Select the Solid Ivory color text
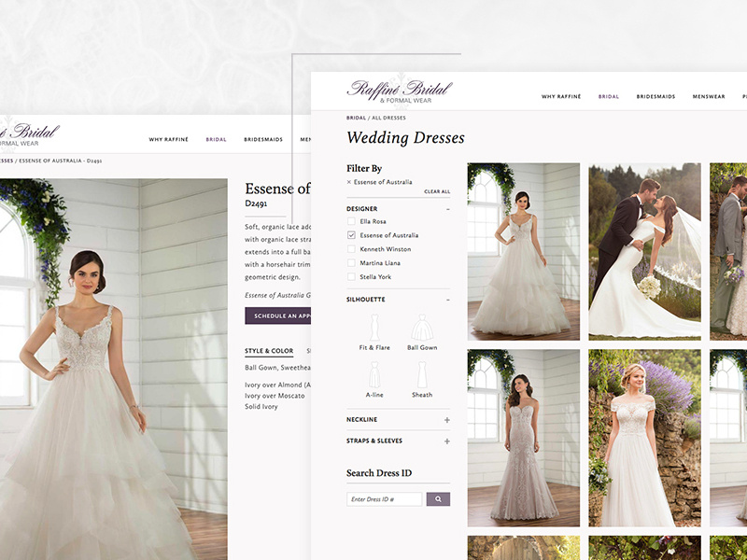The width and height of the screenshot is (747, 560). click(x=261, y=407)
